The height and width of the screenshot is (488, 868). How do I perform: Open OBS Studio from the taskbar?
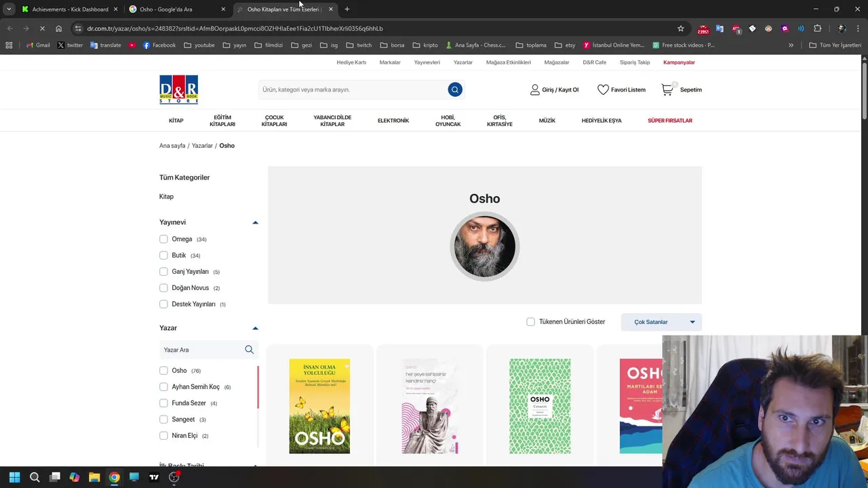174,477
